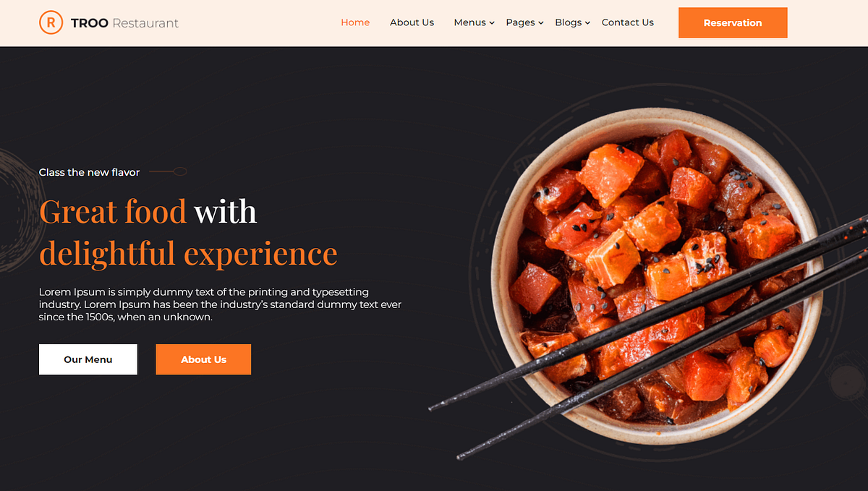The height and width of the screenshot is (491, 868).
Task: Open the Home menu item
Action: point(355,22)
